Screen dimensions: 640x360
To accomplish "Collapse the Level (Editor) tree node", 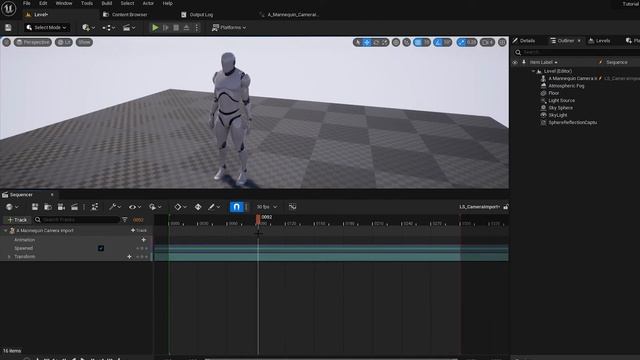I will [x=533, y=71].
